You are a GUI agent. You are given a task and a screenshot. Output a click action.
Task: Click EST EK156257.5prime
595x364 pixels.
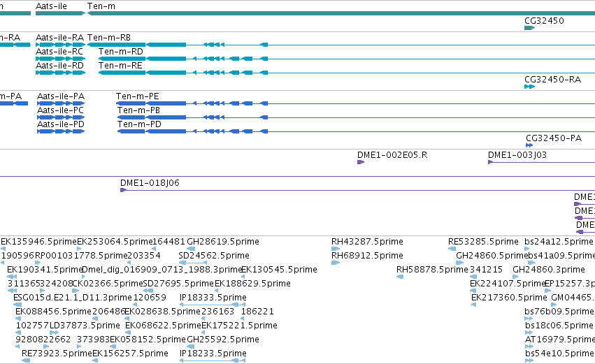click(x=130, y=354)
